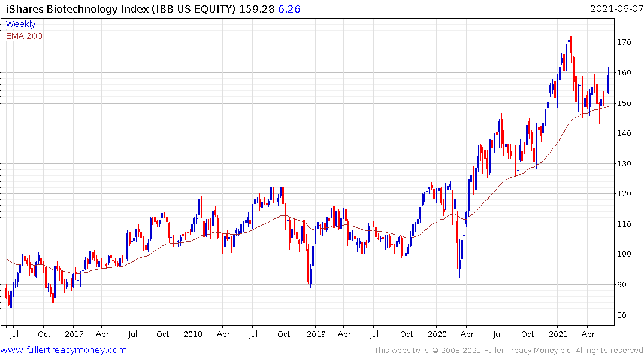Click the EMA 200 legend label
Viewport: 644px width, 359px height.
[x=24, y=36]
